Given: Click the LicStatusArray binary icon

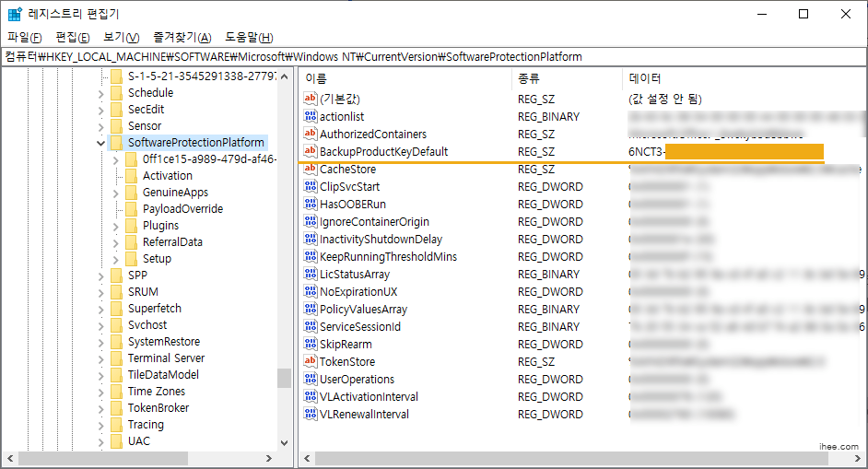Looking at the screenshot, I should coord(310,274).
